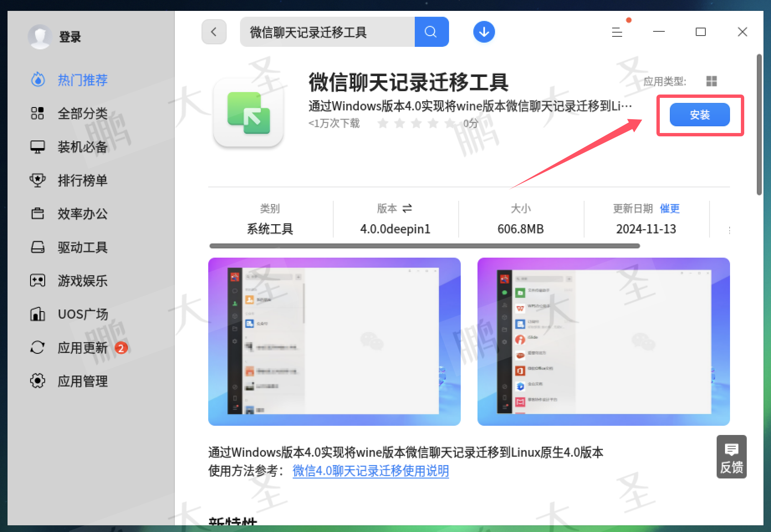Click the blue magnifier search button
The width and height of the screenshot is (771, 532).
(431, 32)
